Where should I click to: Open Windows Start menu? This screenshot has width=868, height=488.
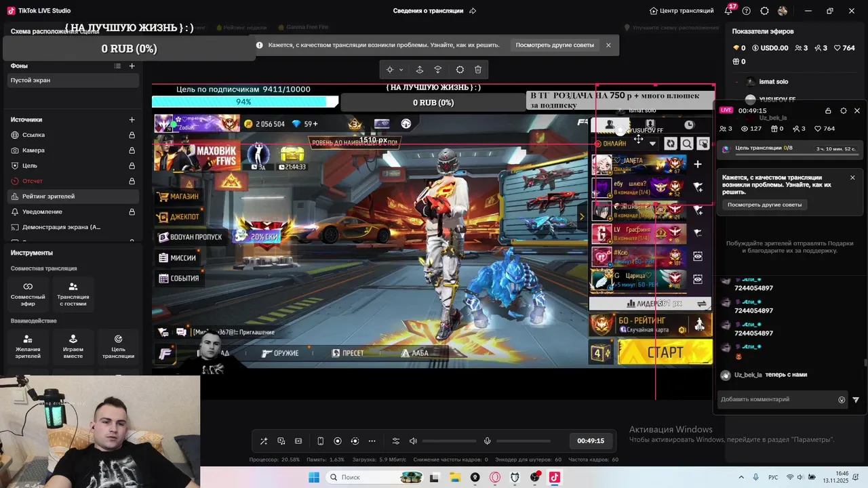(x=314, y=477)
